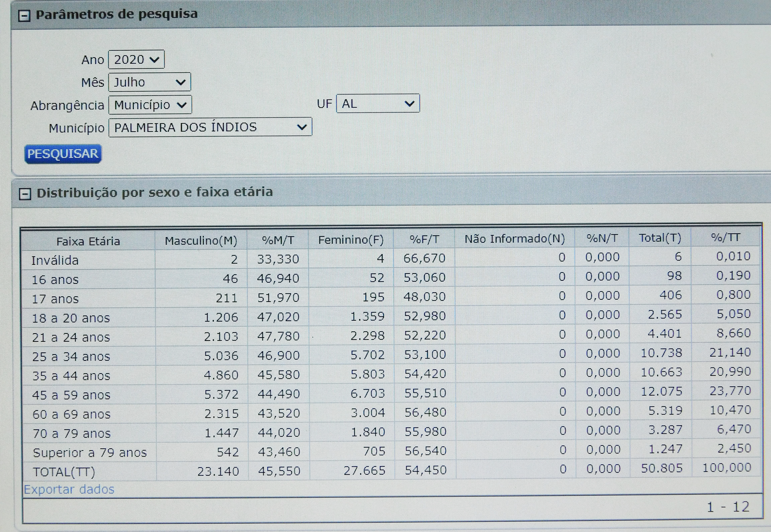
Task: Click the PESQUISAR button
Action: pos(63,154)
